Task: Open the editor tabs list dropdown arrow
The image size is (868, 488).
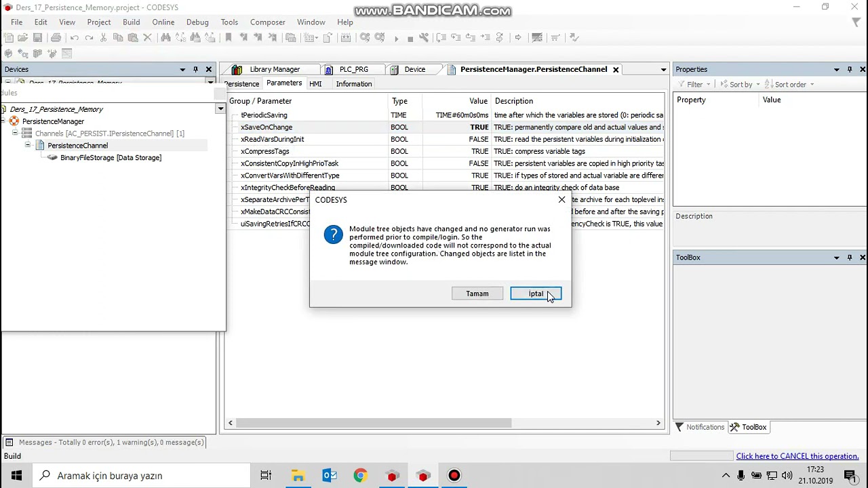Action: click(x=663, y=70)
